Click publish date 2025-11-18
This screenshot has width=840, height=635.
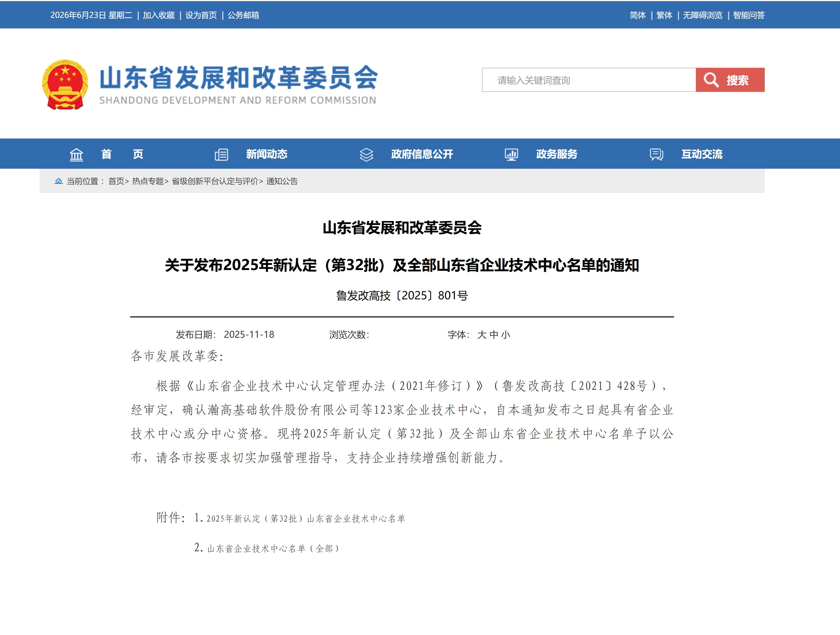click(249, 334)
